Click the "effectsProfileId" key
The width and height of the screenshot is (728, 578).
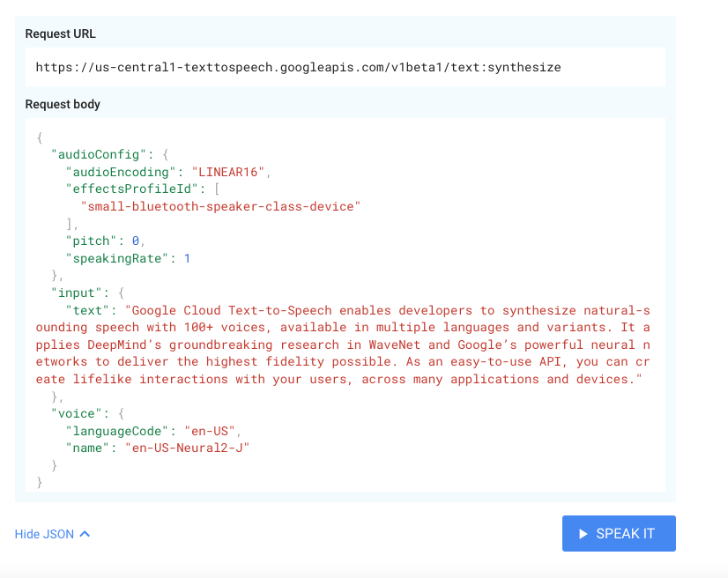[x=132, y=189]
